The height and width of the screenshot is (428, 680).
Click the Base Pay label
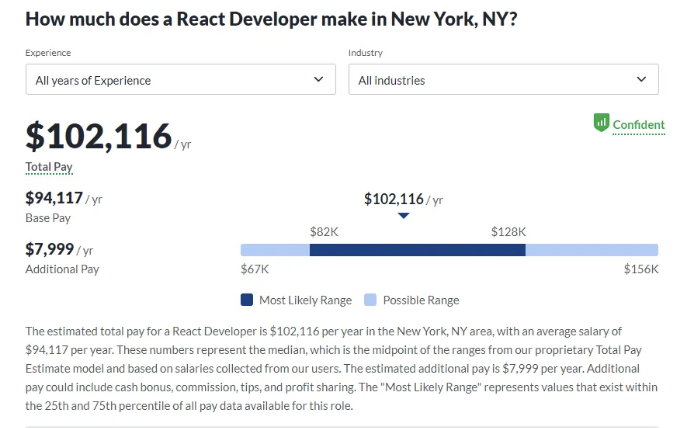coord(48,218)
